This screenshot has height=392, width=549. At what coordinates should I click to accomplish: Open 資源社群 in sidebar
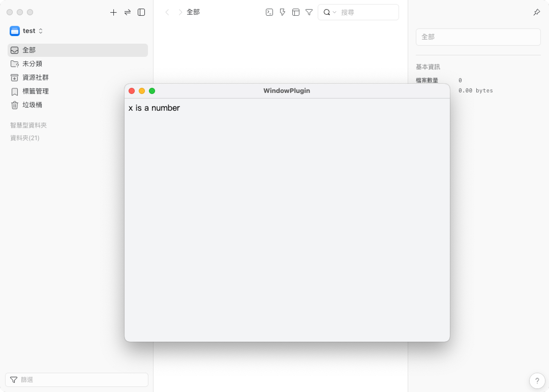point(35,77)
